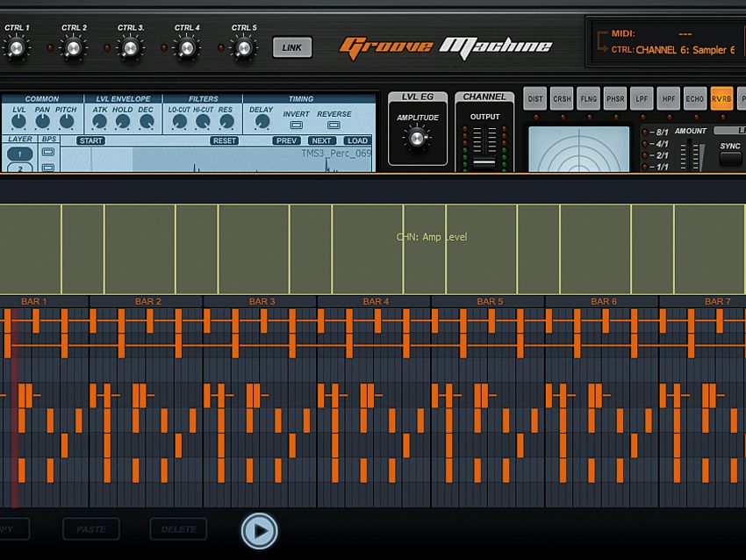Load next sample with NEXT

click(x=321, y=140)
